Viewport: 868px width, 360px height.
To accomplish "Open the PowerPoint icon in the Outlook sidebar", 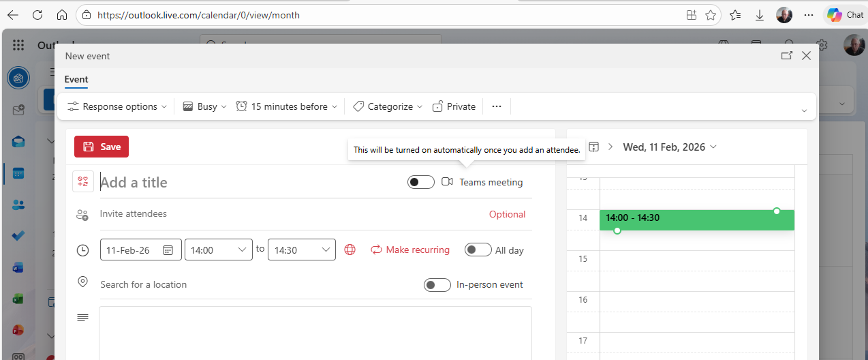I will pyautogui.click(x=18, y=330).
